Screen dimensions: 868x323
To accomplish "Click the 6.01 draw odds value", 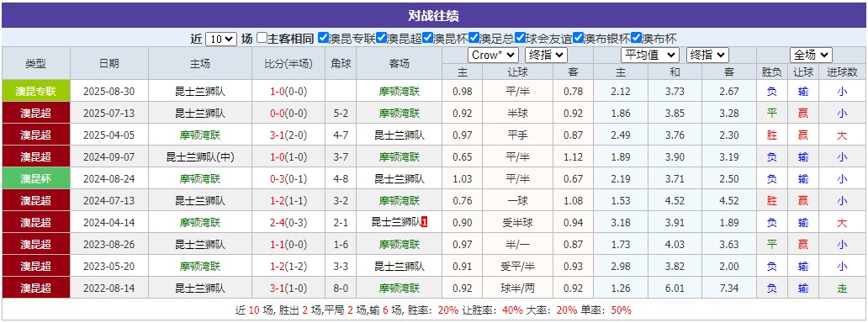I will 675,289.
